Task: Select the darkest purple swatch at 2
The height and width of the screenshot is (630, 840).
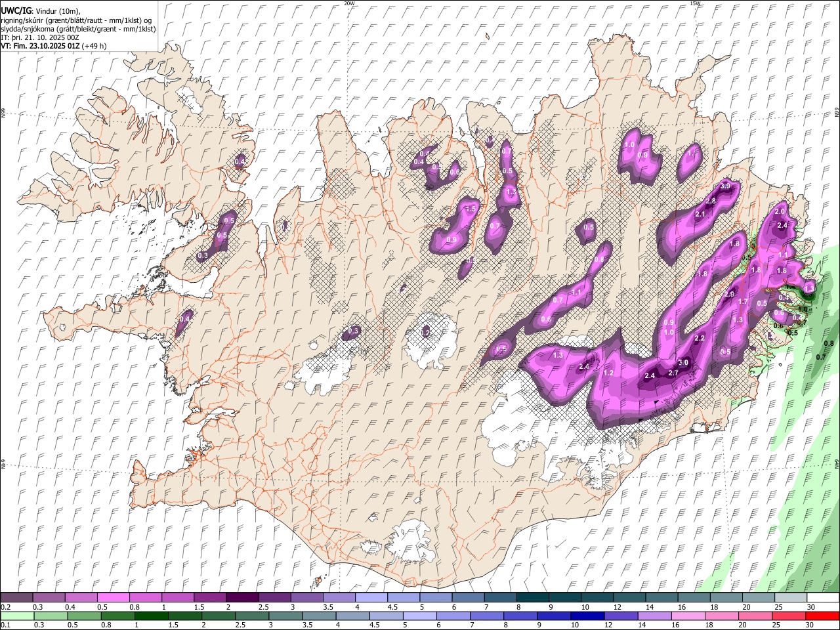Action: click(241, 598)
